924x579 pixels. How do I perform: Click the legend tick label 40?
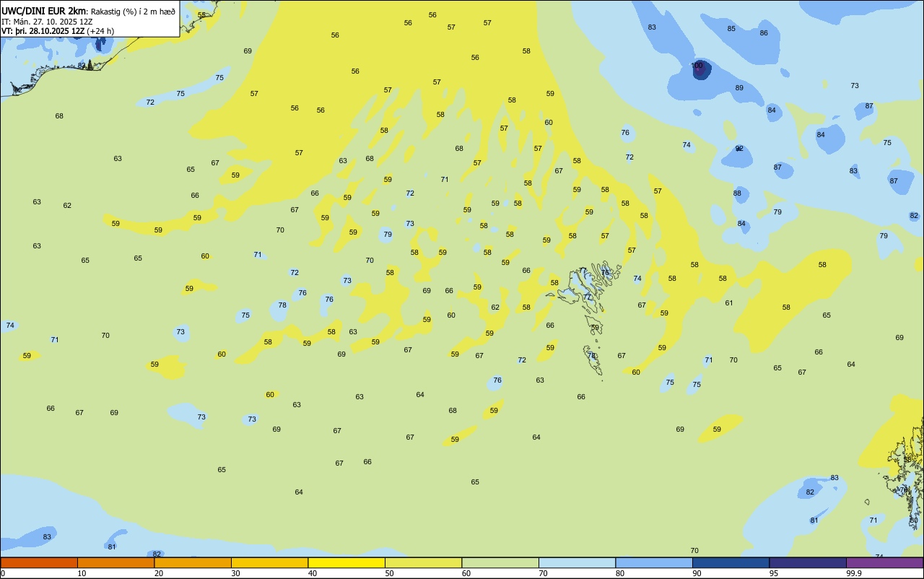pos(313,573)
